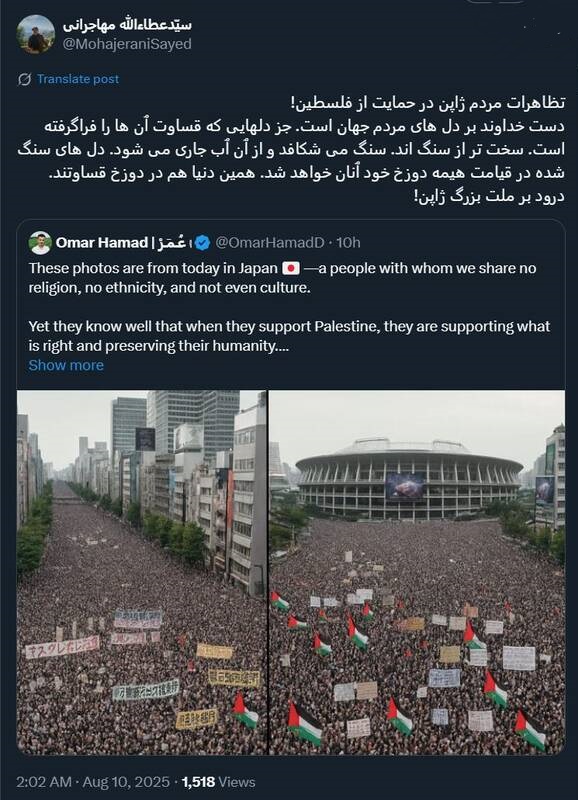Open the right stadium crowd photo
This screenshot has height=800, width=578.
coord(417,572)
